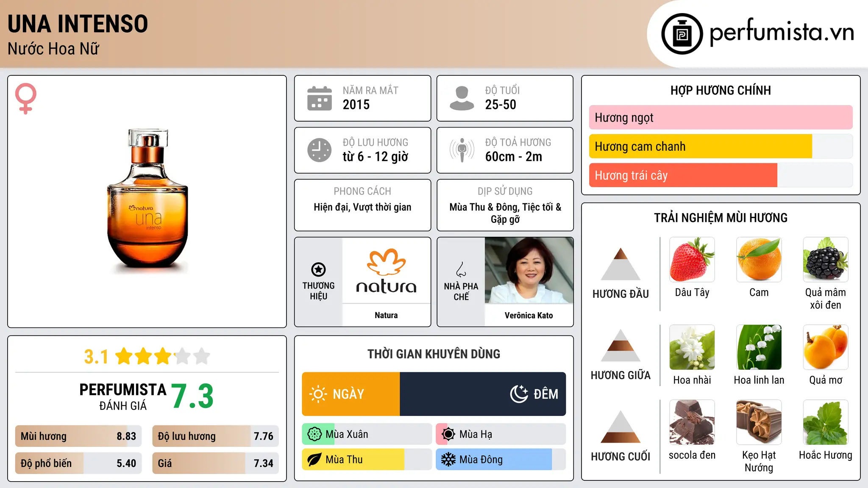The height and width of the screenshot is (488, 868).
Task: Select the Hoa linh lan note image
Action: click(x=759, y=347)
